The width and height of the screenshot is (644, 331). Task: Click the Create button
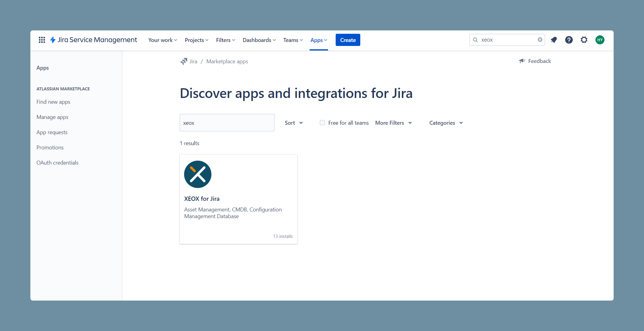(x=348, y=40)
